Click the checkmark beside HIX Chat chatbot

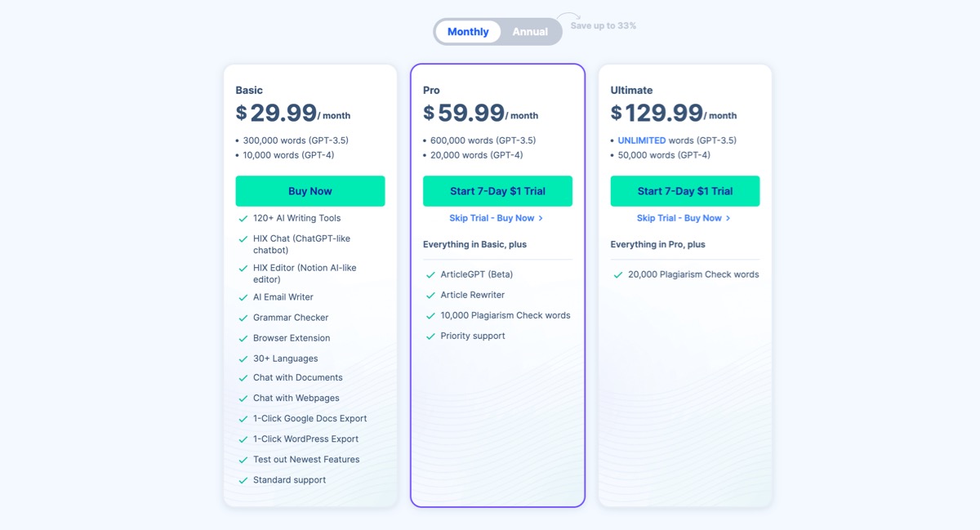tap(243, 238)
